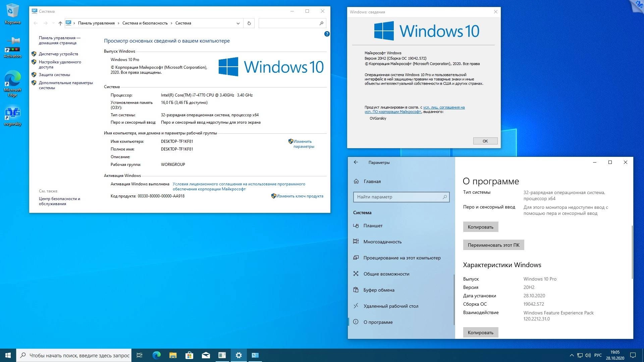
Task: Select Удаленный рабочий стол in the sidebar
Action: [x=391, y=306]
